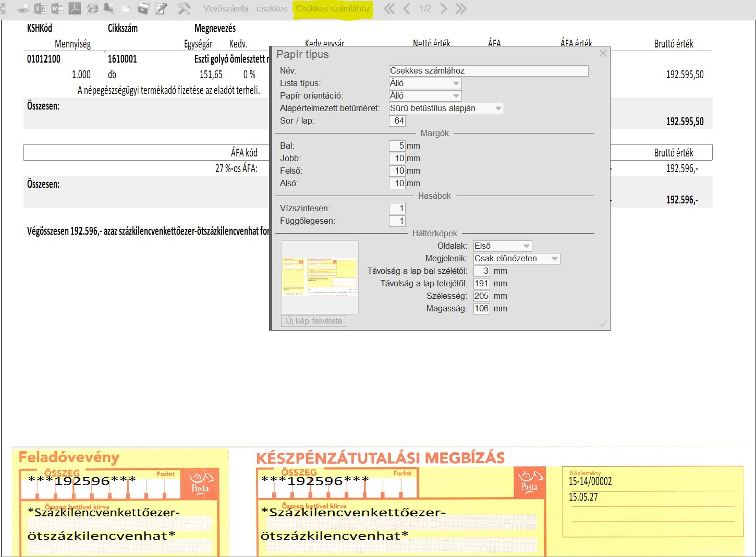
Task: Click the page indicator 1/2
Action: pyautogui.click(x=425, y=9)
